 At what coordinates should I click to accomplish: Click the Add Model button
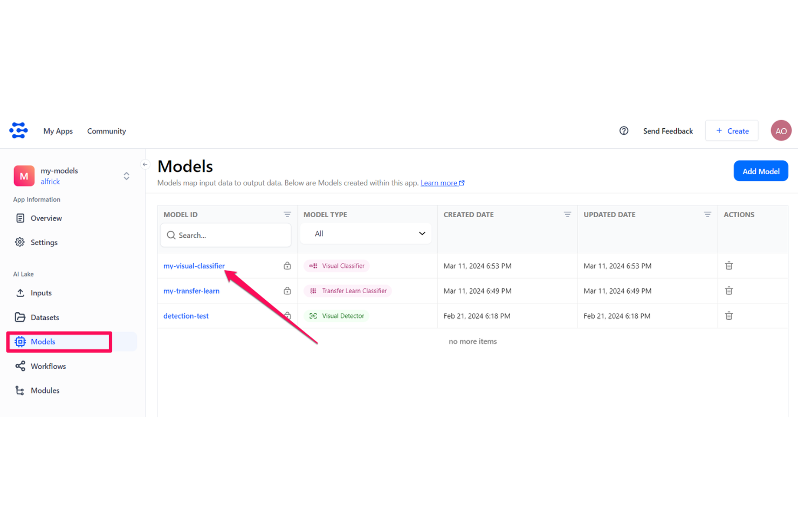760,171
